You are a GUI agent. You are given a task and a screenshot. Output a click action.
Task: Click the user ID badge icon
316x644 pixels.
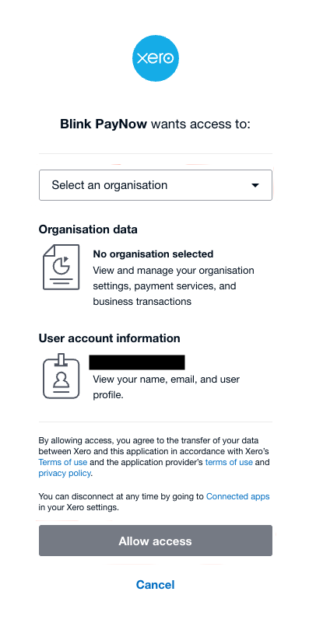(61, 376)
